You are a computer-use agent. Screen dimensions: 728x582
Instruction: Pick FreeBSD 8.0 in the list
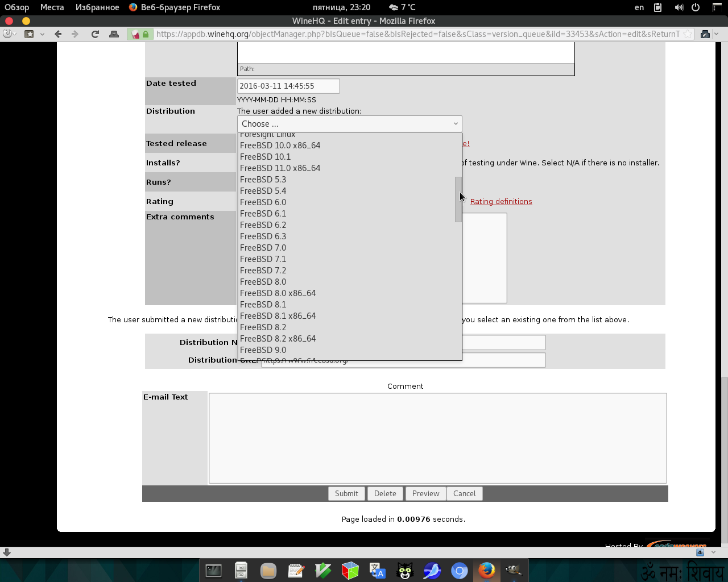pos(346,282)
